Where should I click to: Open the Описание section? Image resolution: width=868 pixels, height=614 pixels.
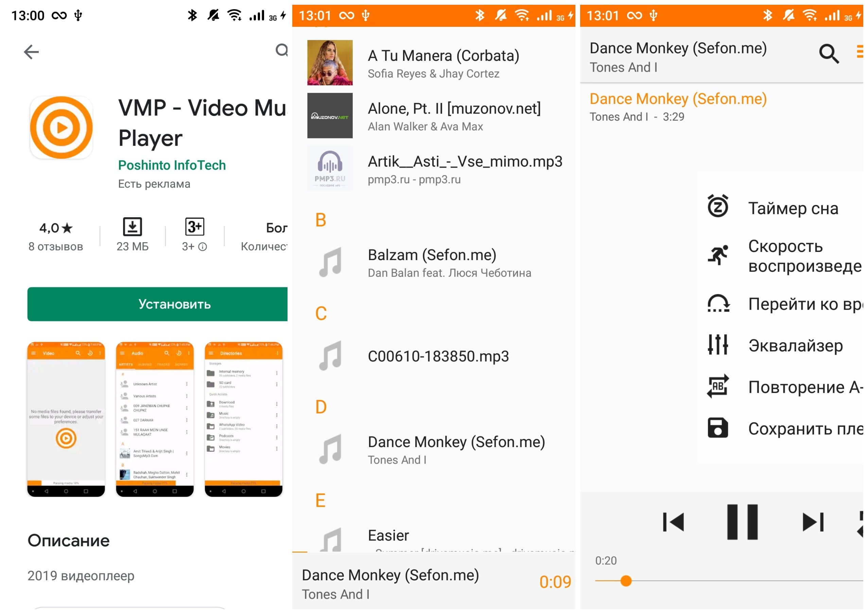click(69, 541)
